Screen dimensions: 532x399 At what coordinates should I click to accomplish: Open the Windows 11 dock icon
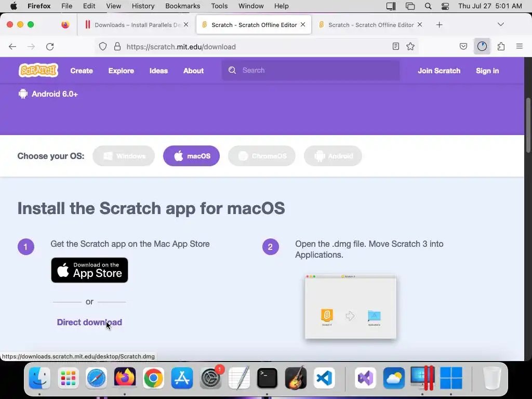(x=451, y=378)
